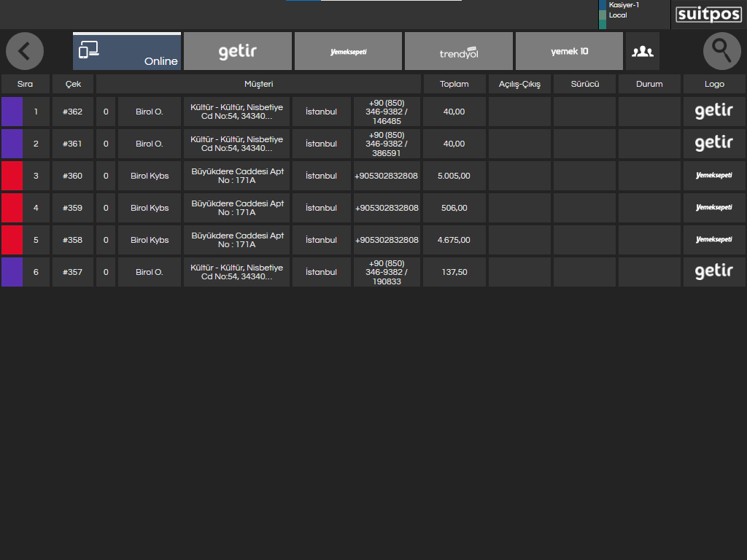Image resolution: width=747 pixels, height=560 pixels.
Task: Click the Toplam column header
Action: pyautogui.click(x=454, y=84)
